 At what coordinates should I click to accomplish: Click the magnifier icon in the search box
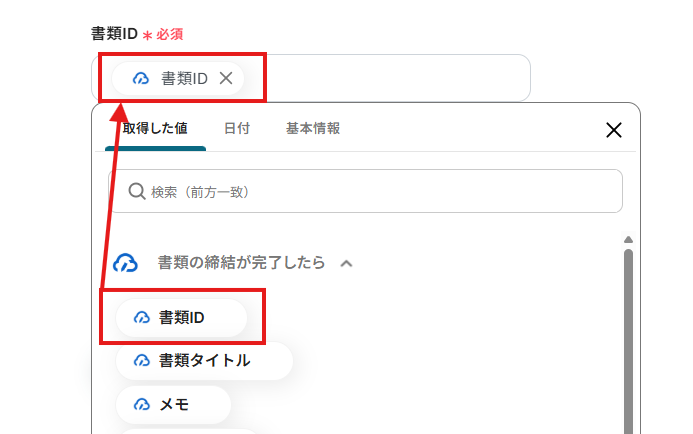(x=137, y=191)
